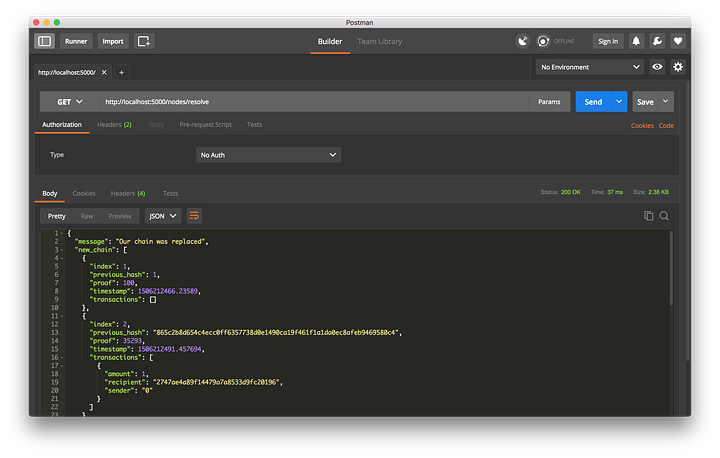Screen dimensions: 720x458
Task: Click the Status 200 OK text
Action: tap(560, 192)
